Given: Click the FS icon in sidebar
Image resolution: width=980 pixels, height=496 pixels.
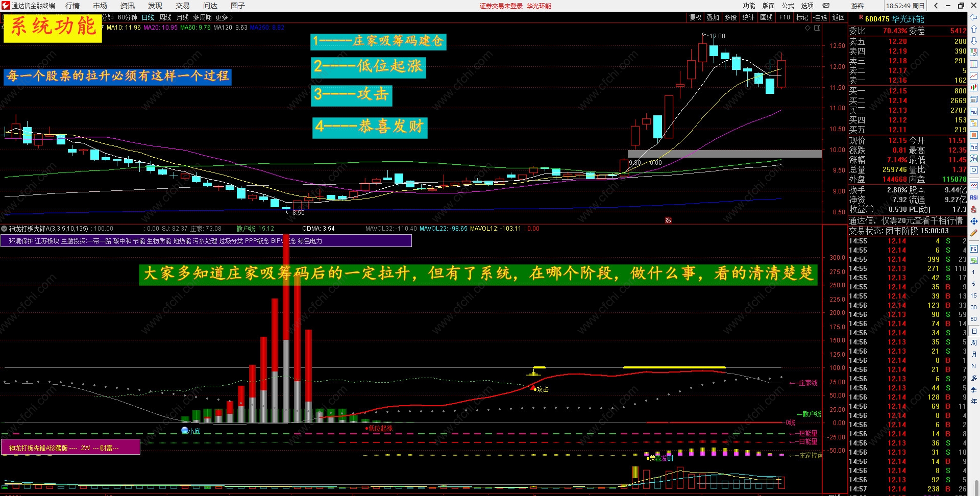Looking at the screenshot, I should pyautogui.click(x=974, y=249).
